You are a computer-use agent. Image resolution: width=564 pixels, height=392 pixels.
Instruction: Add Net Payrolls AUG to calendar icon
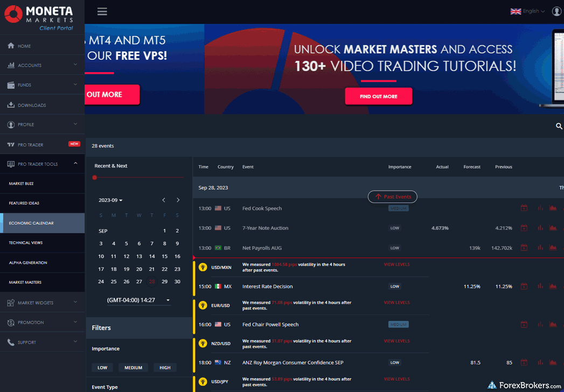524,248
